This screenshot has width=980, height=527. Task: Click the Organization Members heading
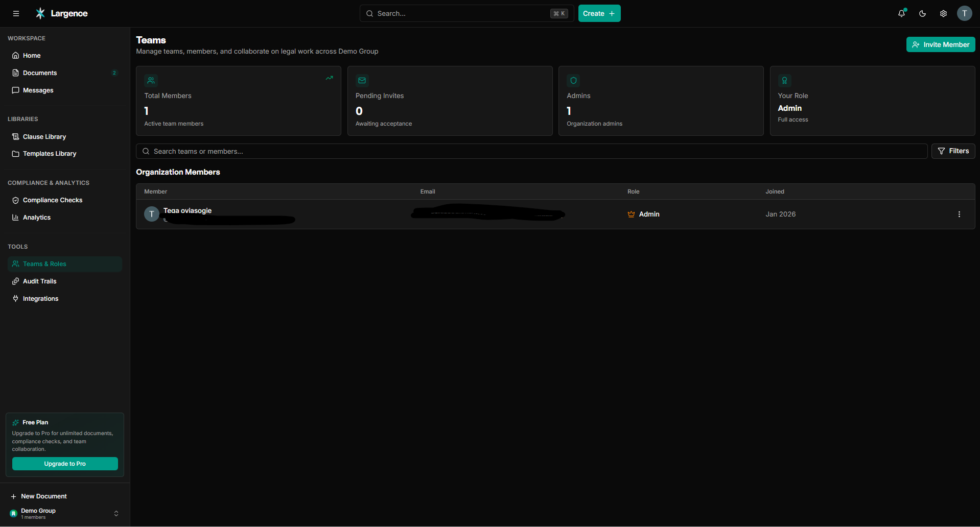(178, 172)
